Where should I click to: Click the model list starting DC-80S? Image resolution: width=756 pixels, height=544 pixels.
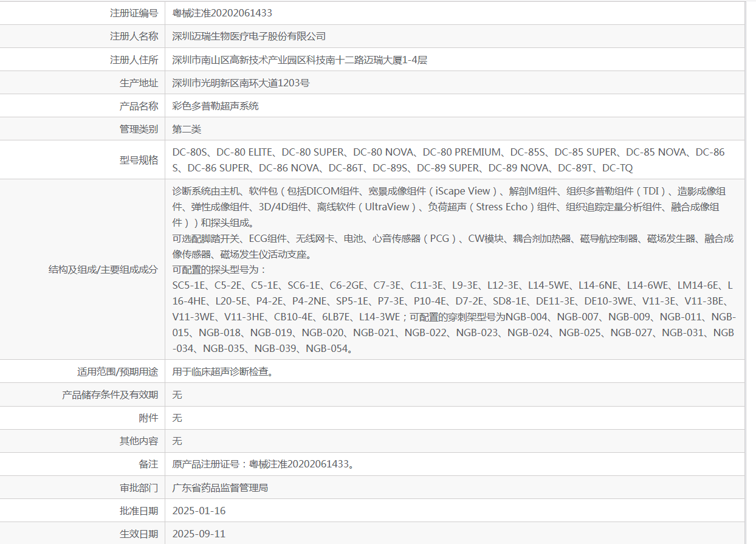448,160
